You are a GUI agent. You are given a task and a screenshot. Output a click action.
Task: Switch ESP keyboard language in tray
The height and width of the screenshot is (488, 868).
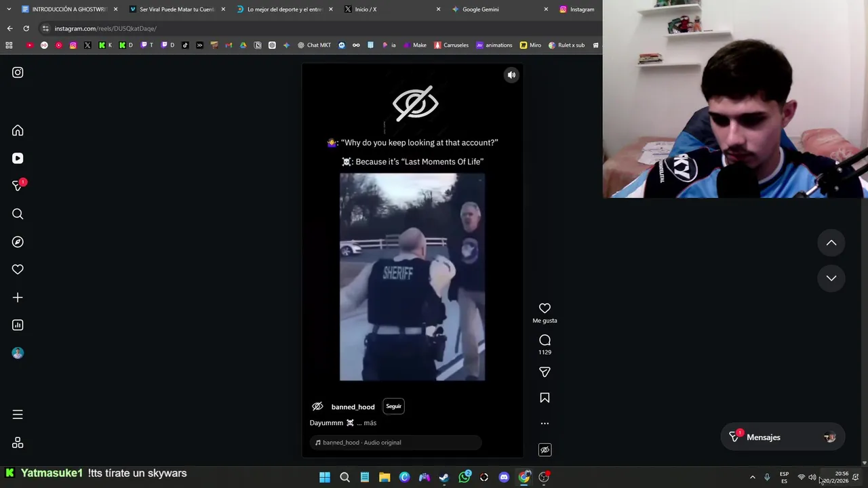coord(784,477)
